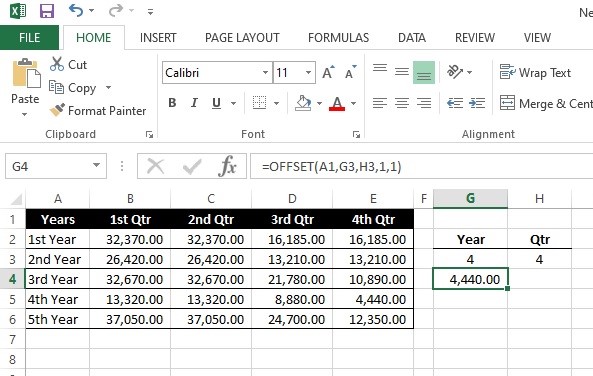Viewport: 593px width, 376px height.
Task: Confirm the entry with the checkmark
Action: point(192,166)
